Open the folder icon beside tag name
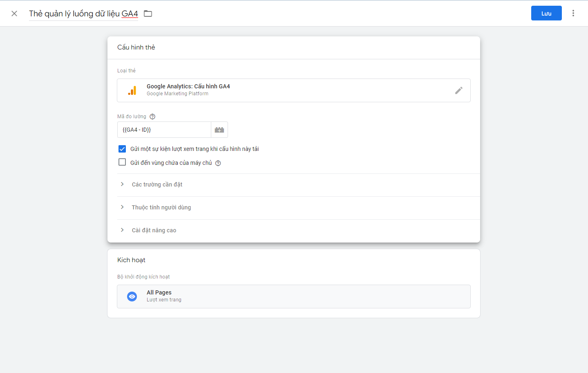Screen dimensions: 588x373 coord(148,13)
